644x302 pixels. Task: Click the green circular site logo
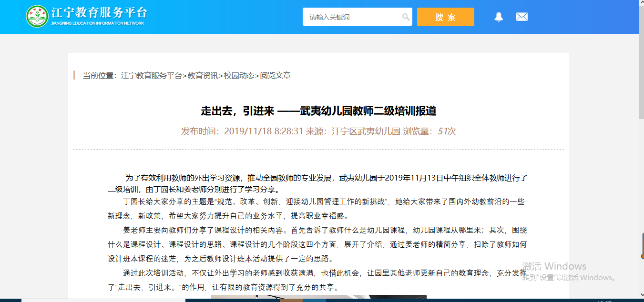(37, 17)
